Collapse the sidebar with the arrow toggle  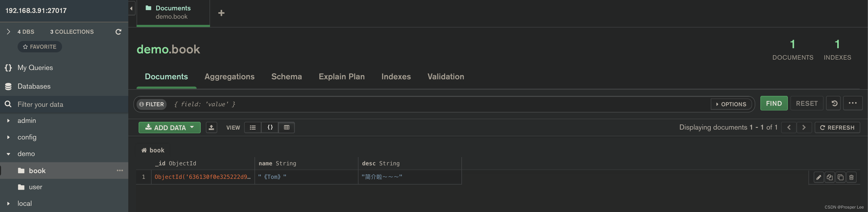131,9
